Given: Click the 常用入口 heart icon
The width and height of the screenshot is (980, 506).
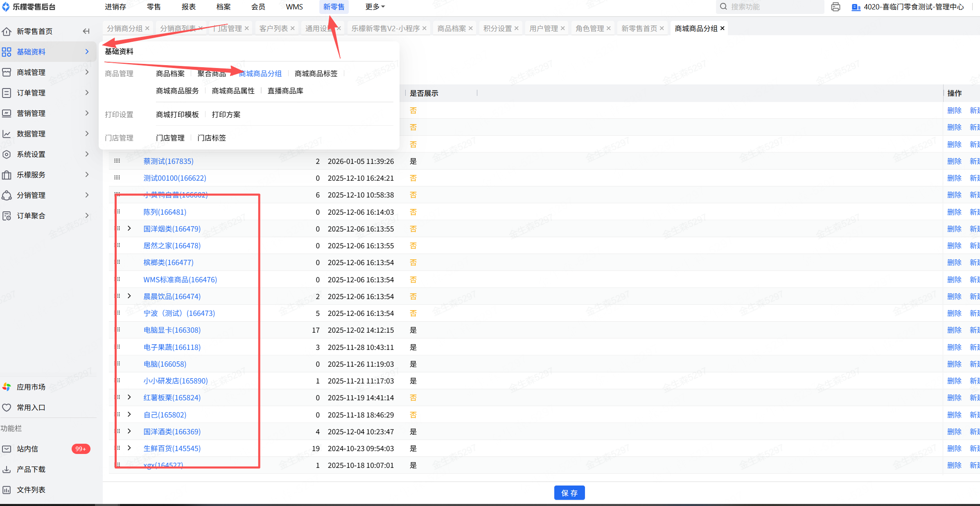Looking at the screenshot, I should click(x=7, y=408).
